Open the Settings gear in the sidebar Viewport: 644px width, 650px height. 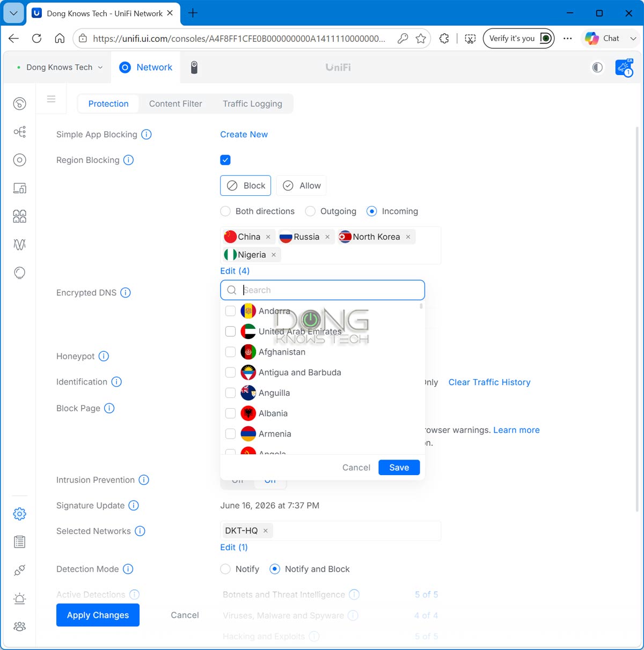pos(20,514)
